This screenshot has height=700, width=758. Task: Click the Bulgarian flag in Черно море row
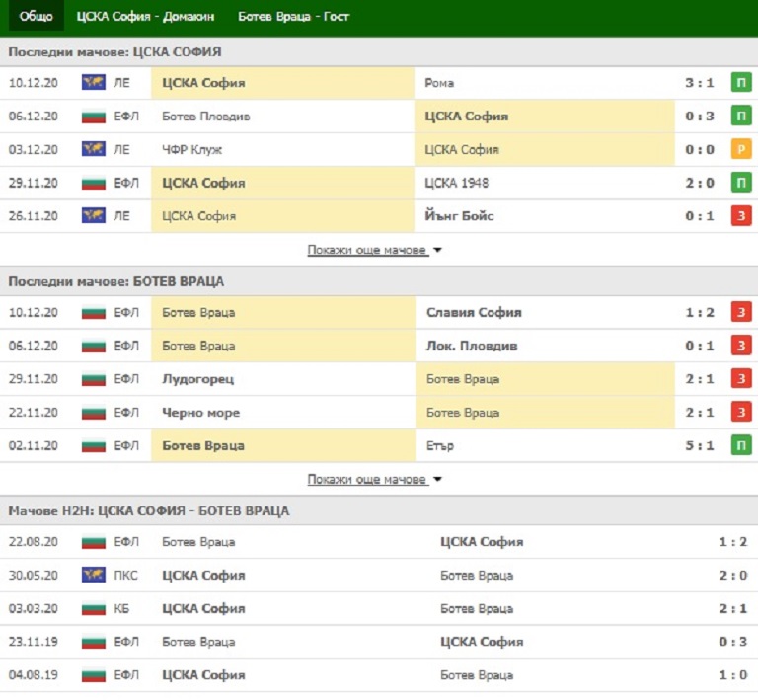coord(94,413)
